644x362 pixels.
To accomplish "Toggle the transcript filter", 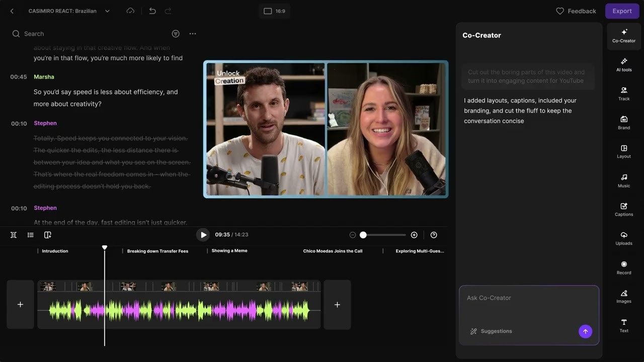I will point(175,34).
